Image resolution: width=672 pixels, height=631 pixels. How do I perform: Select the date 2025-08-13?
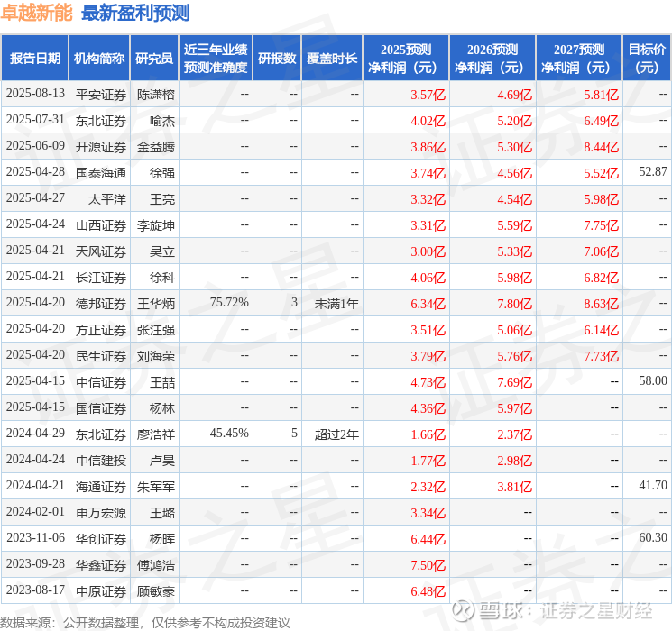35,94
